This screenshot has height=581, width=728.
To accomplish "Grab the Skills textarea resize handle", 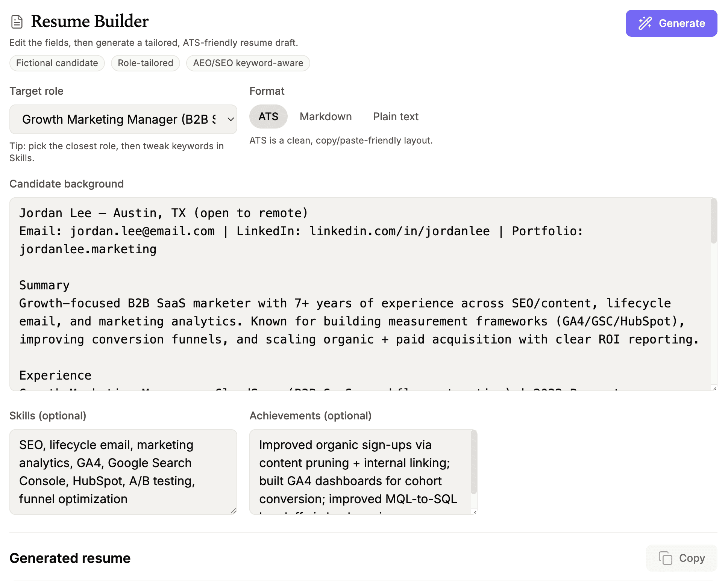I will [x=233, y=511].
